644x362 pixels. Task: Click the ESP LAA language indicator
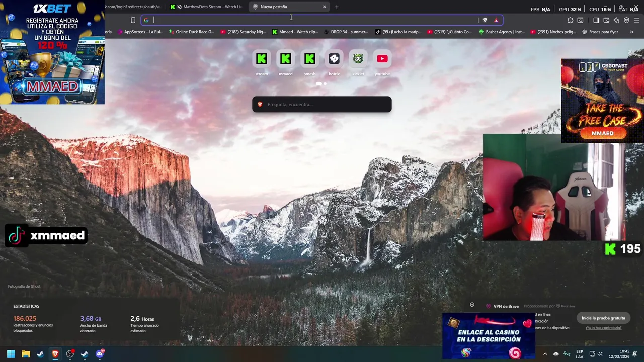(x=580, y=354)
